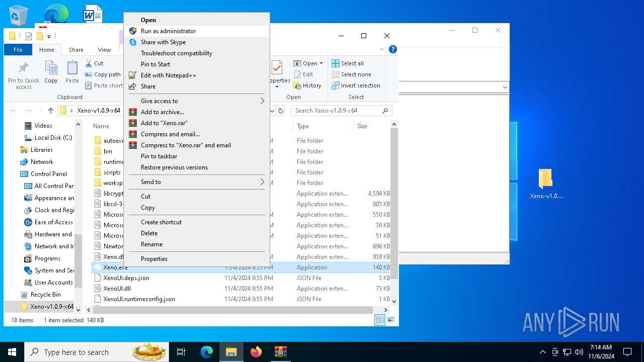The height and width of the screenshot is (362, 644).
Task: Choose Run as administrator from context menu
Action: coord(197,31)
